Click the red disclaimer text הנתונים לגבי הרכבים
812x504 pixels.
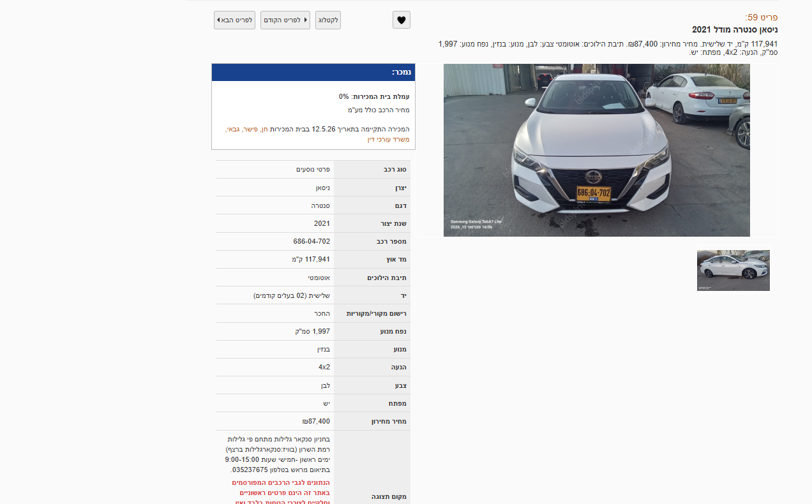pyautogui.click(x=281, y=493)
